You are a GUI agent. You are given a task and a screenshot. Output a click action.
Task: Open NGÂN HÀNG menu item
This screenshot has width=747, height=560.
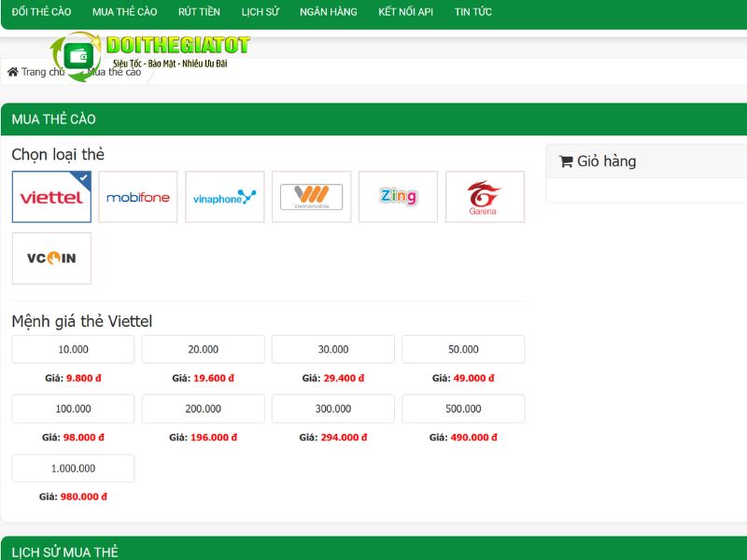tap(329, 12)
